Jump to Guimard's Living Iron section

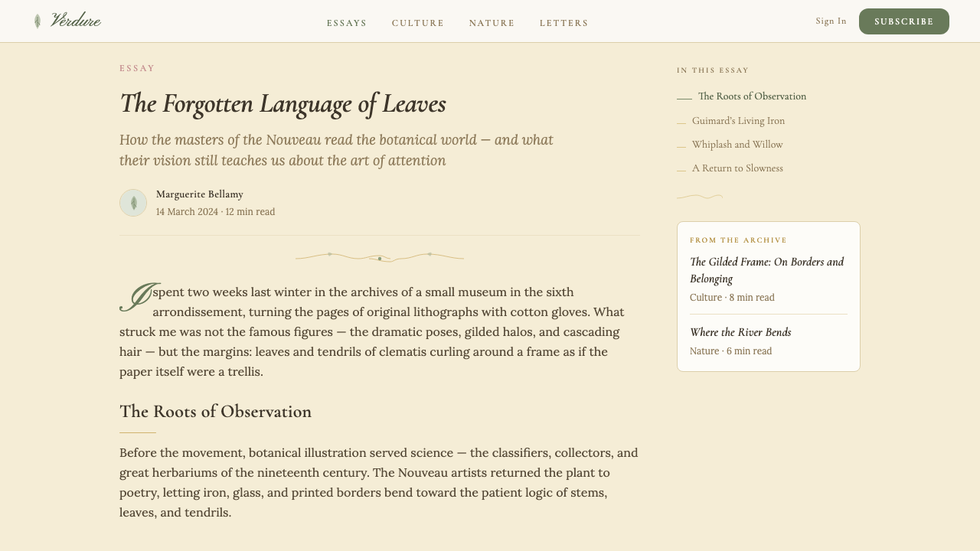[x=738, y=121]
